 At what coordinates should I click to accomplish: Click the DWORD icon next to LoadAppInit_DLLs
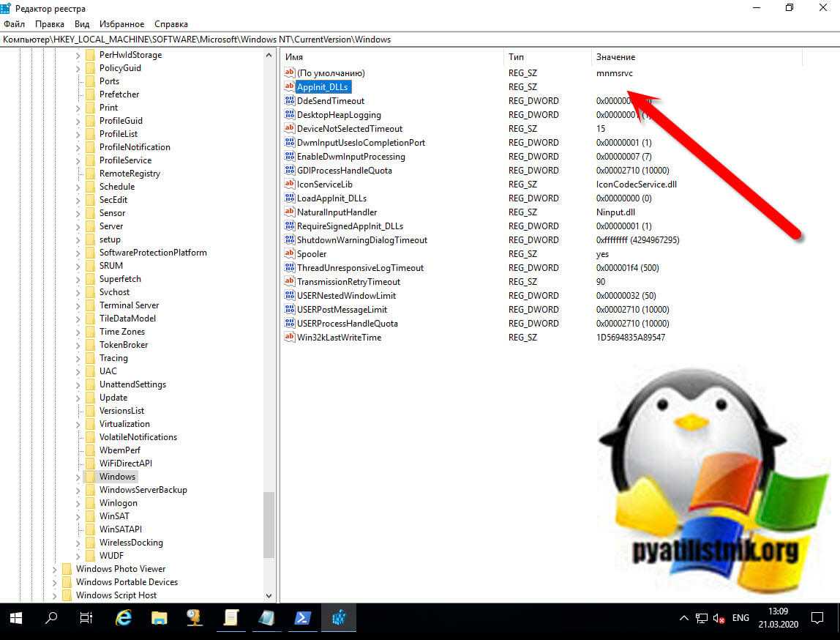289,198
